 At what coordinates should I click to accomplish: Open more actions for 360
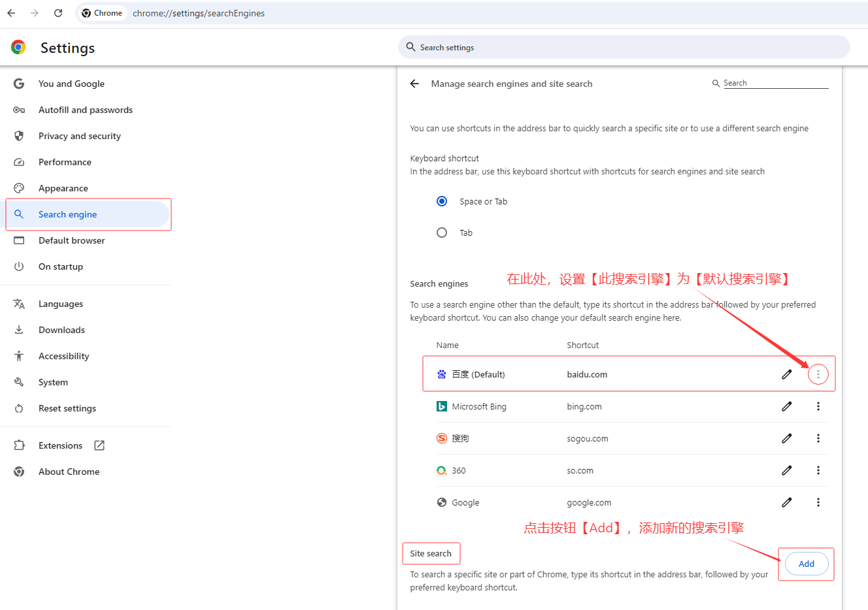[818, 470]
